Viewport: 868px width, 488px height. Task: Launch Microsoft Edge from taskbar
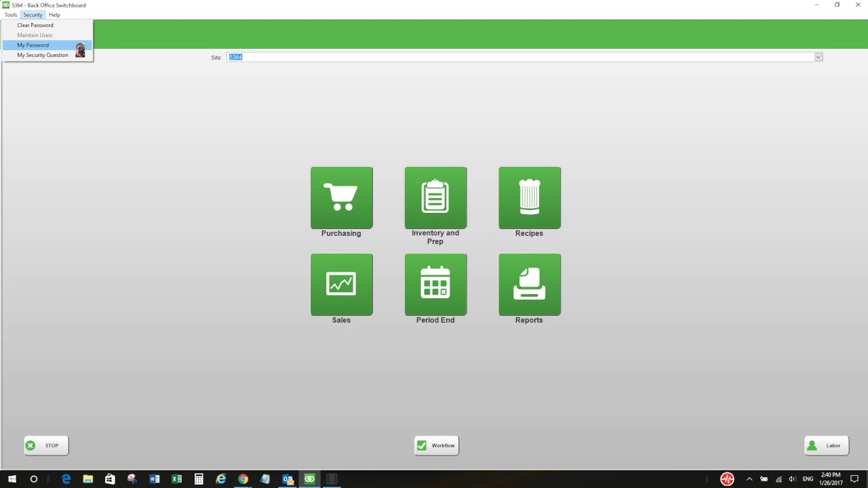66,479
